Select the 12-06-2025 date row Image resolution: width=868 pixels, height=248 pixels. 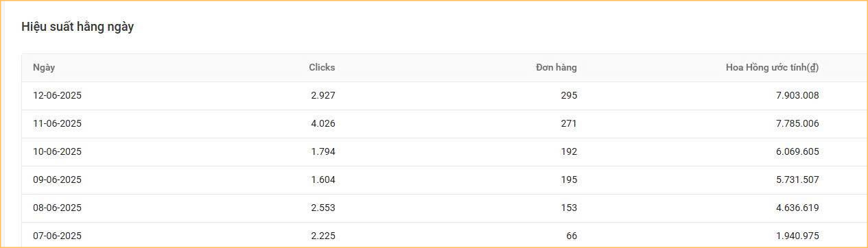tap(445, 96)
